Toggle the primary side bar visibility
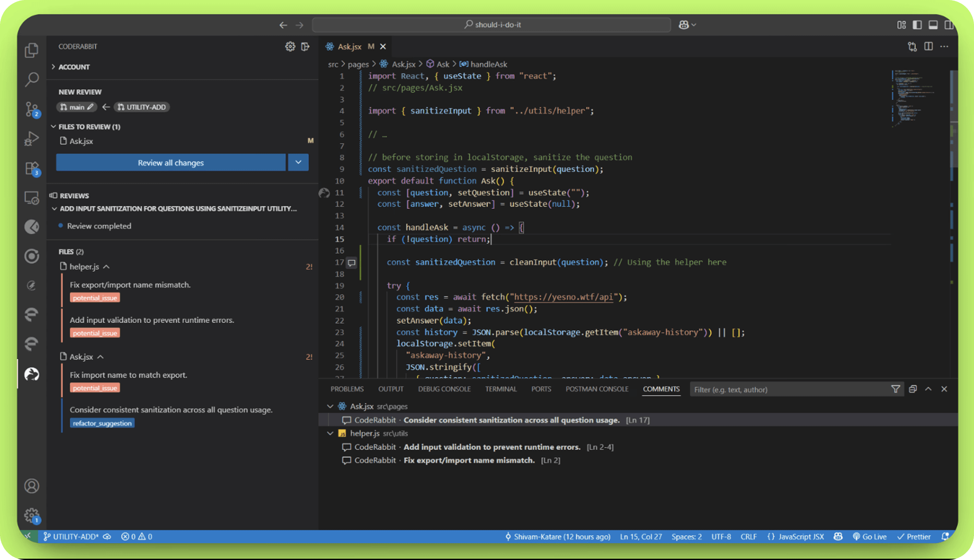This screenshot has height=560, width=974. tap(917, 25)
